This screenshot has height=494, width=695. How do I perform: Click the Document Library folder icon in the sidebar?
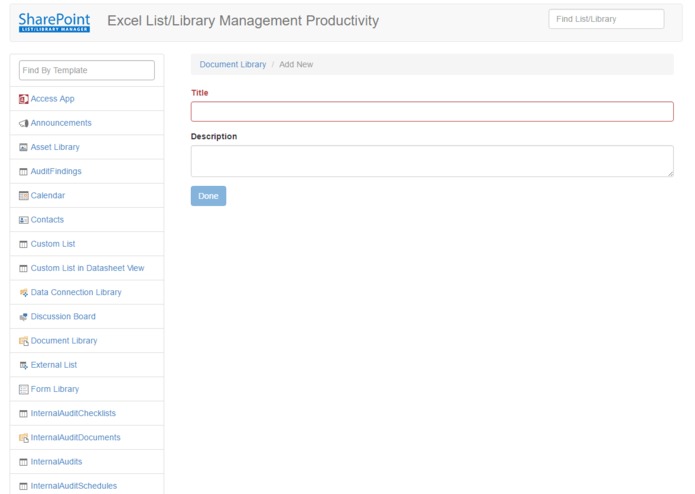click(x=23, y=341)
